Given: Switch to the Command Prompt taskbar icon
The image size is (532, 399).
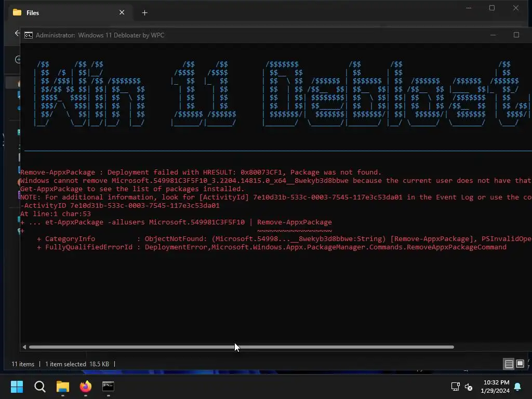Looking at the screenshot, I should [108, 387].
